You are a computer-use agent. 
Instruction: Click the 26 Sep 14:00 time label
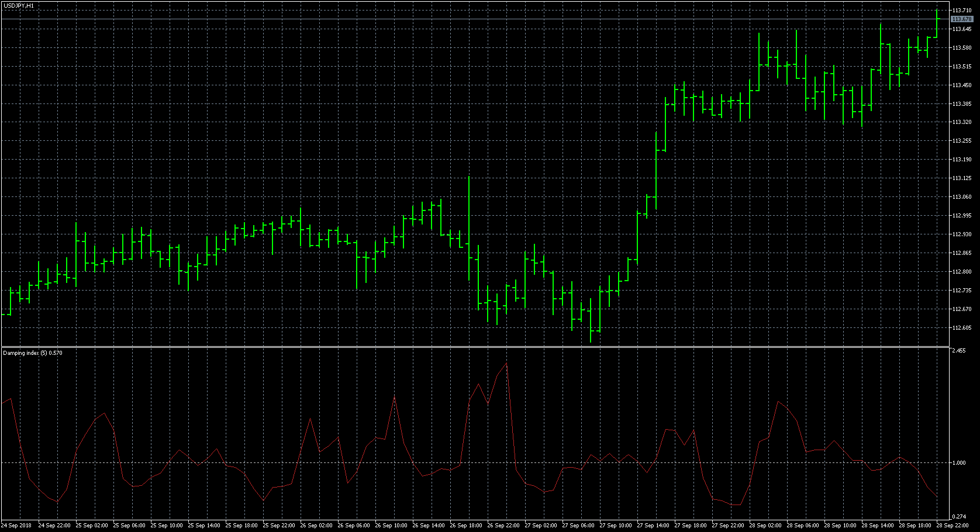coord(429,525)
